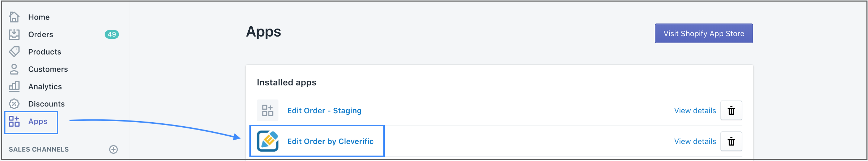This screenshot has width=868, height=161.
Task: Open Edit Order - Staging link
Action: [324, 111]
